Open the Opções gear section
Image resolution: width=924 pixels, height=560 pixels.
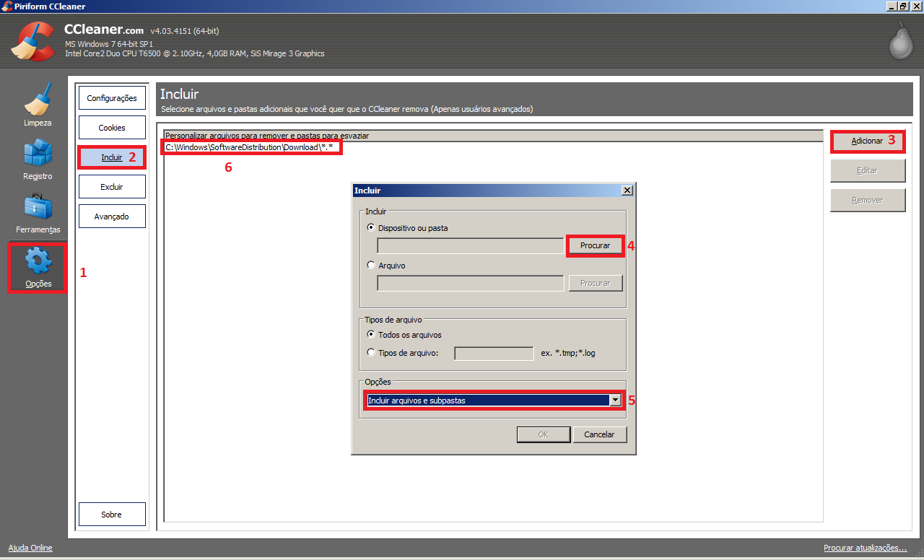click(x=38, y=267)
